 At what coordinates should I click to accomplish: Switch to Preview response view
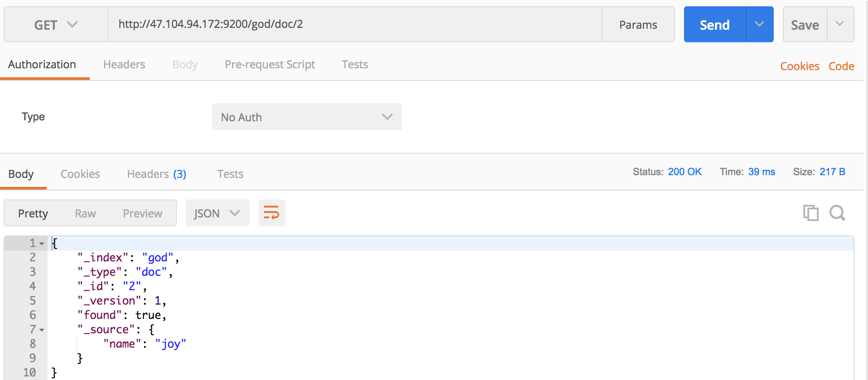(143, 213)
